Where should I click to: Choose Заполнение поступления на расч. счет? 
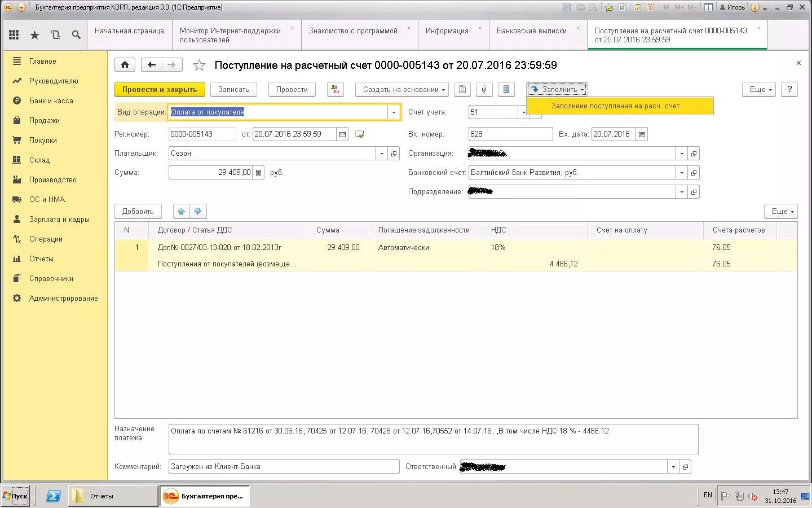pos(620,106)
